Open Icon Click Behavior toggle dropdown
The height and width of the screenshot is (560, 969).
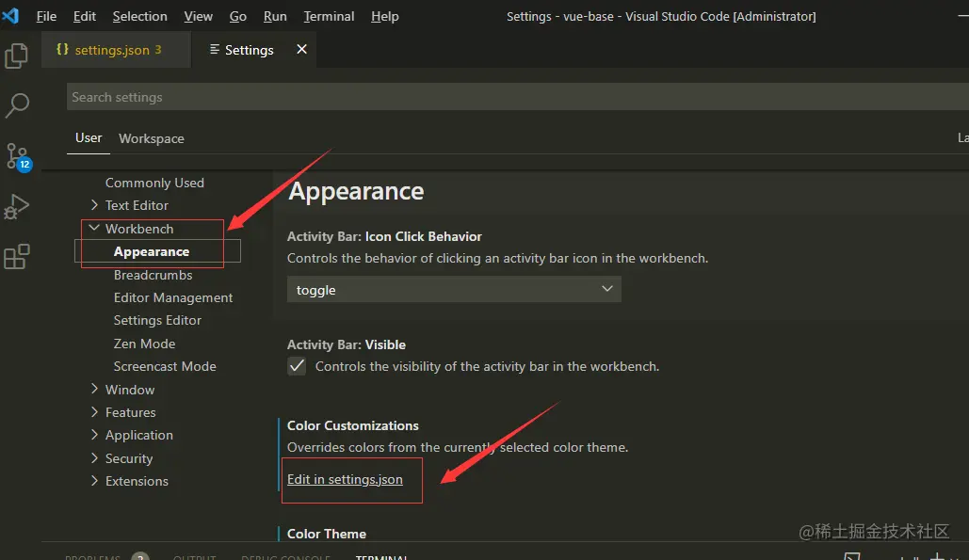(454, 290)
